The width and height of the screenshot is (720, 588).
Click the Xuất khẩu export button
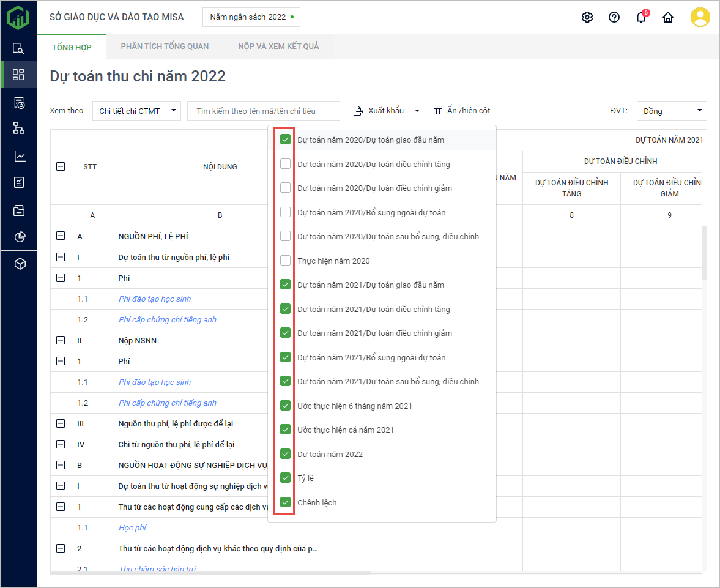(x=379, y=111)
